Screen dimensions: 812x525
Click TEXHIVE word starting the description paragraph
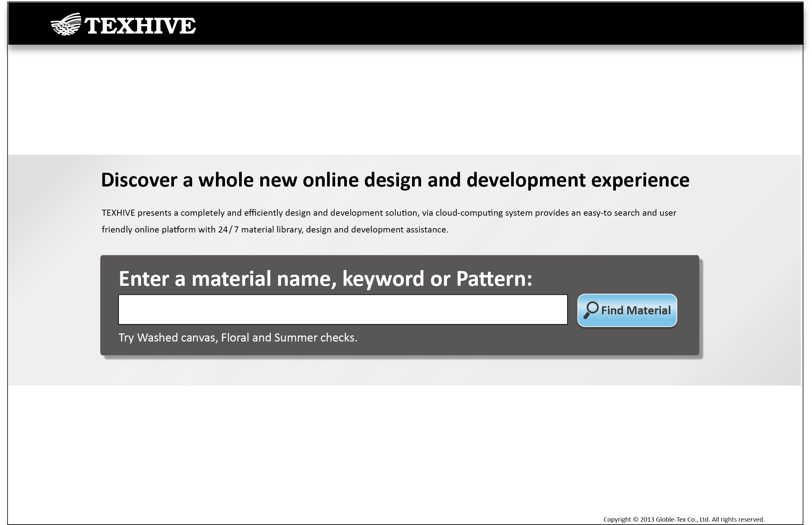pyautogui.click(x=118, y=213)
